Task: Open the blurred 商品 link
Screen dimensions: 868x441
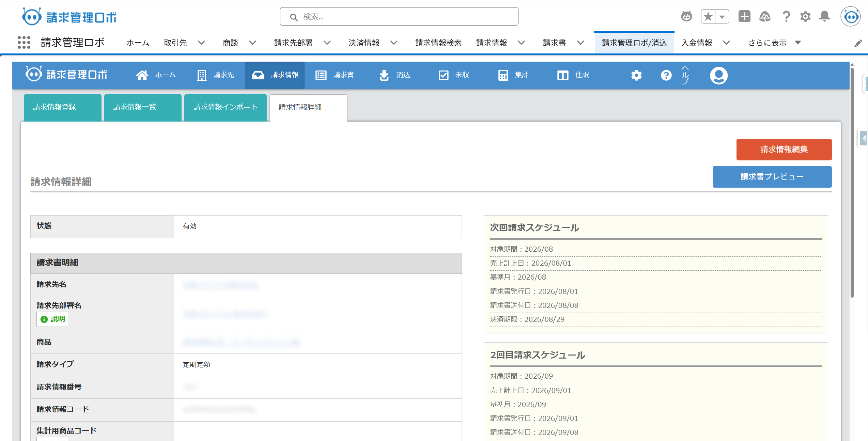Action: coord(241,342)
